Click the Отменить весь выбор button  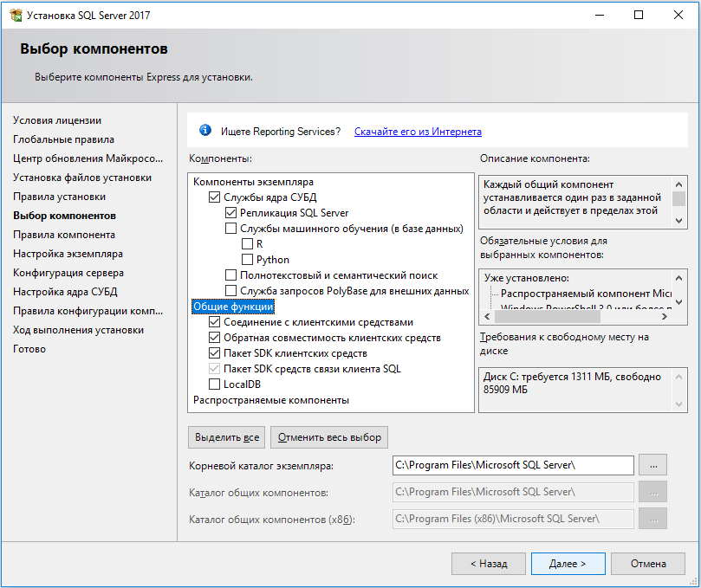pyautogui.click(x=329, y=437)
